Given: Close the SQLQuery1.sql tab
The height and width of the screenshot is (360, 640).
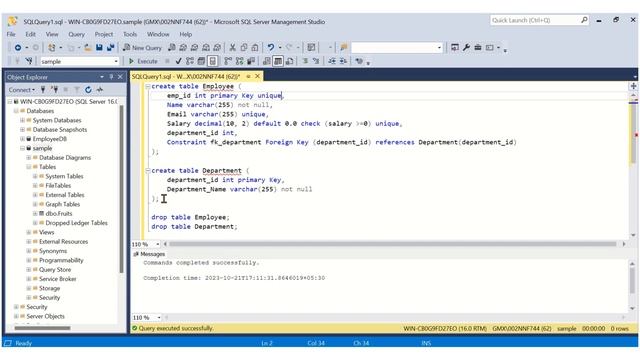Looking at the screenshot, I should coord(258,76).
